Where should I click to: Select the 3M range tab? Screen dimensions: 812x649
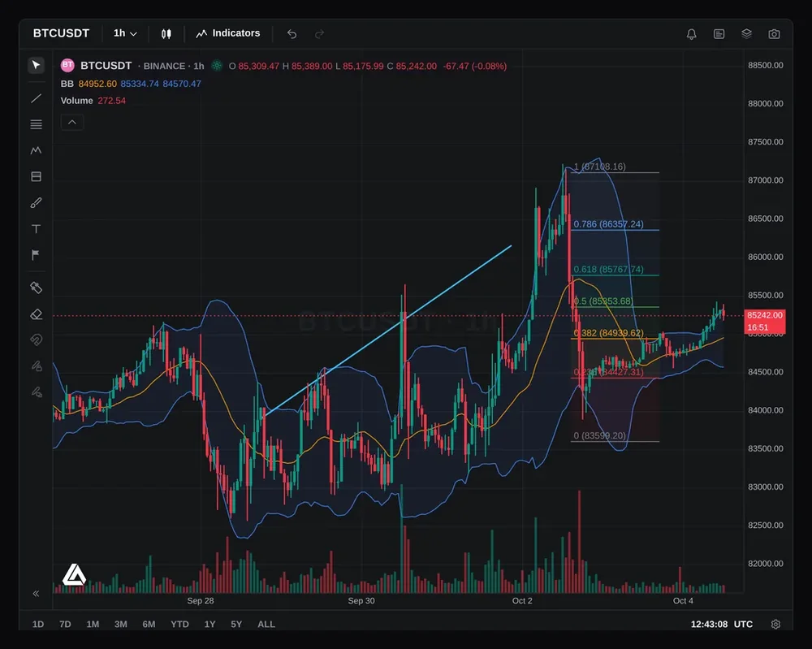coord(121,624)
